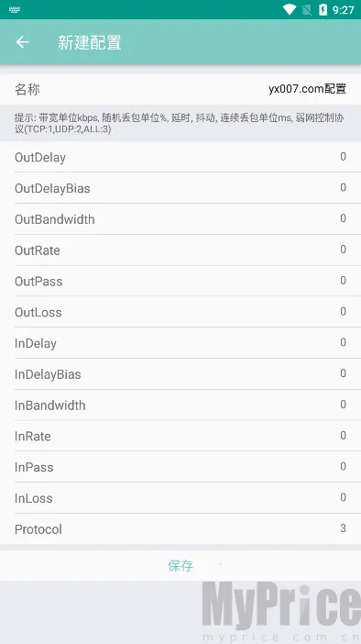Select the InDelayBias value field
This screenshot has height=644, width=361.
pyautogui.click(x=343, y=373)
